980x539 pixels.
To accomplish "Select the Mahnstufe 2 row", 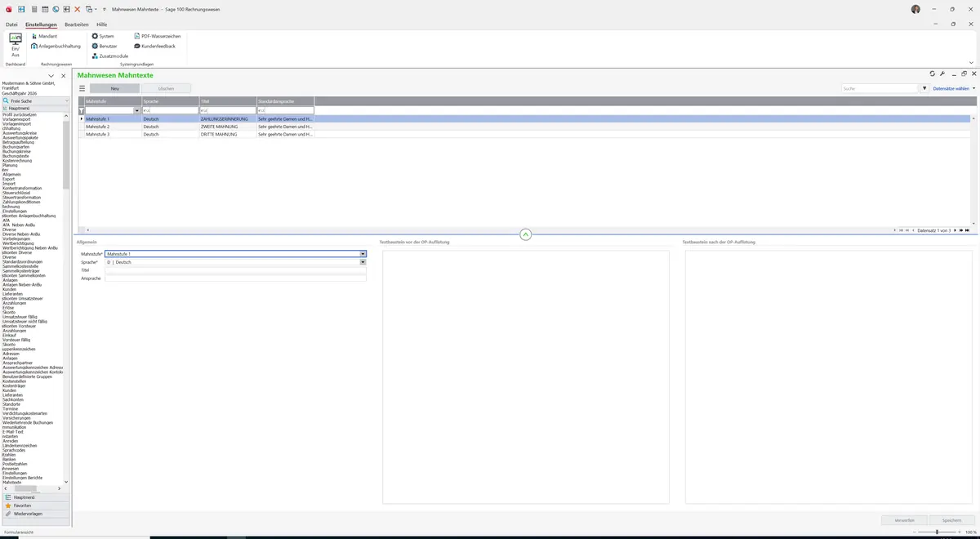I will pos(525,127).
